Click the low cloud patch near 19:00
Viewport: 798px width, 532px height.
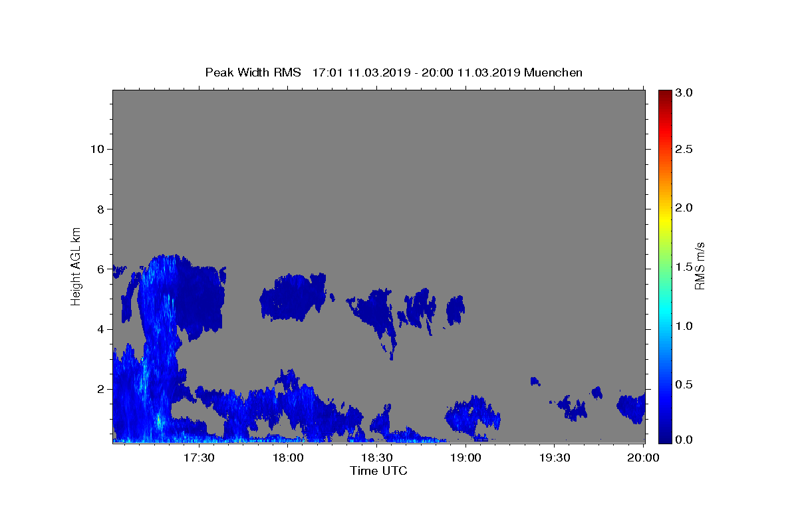point(472,416)
